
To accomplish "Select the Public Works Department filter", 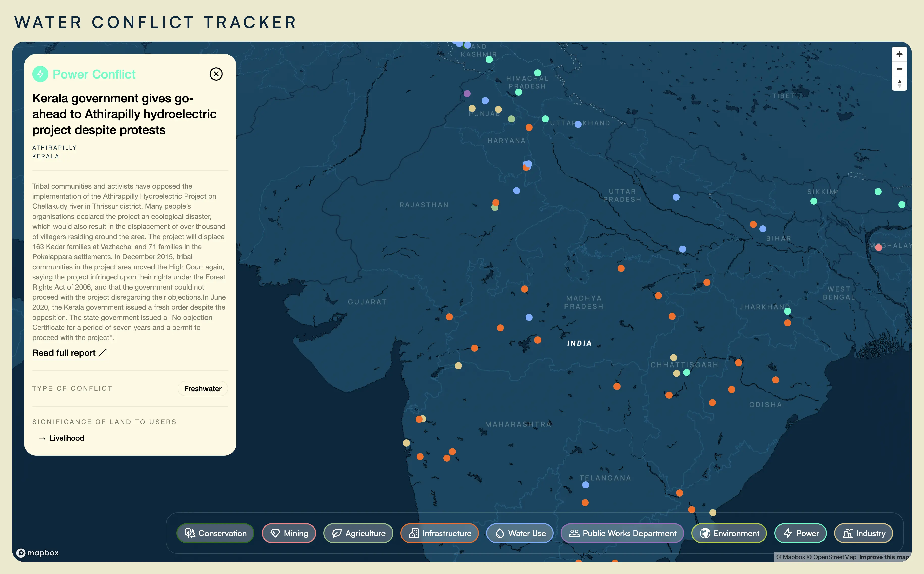I will (x=622, y=533).
